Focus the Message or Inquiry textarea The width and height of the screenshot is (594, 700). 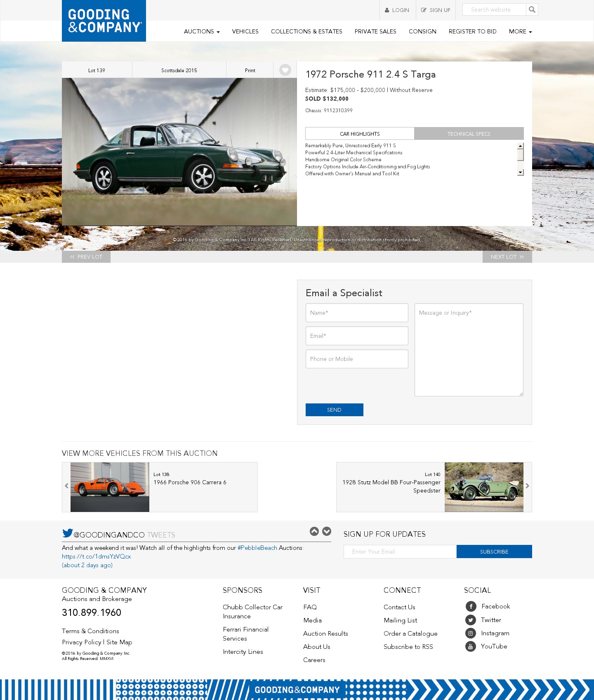point(469,350)
